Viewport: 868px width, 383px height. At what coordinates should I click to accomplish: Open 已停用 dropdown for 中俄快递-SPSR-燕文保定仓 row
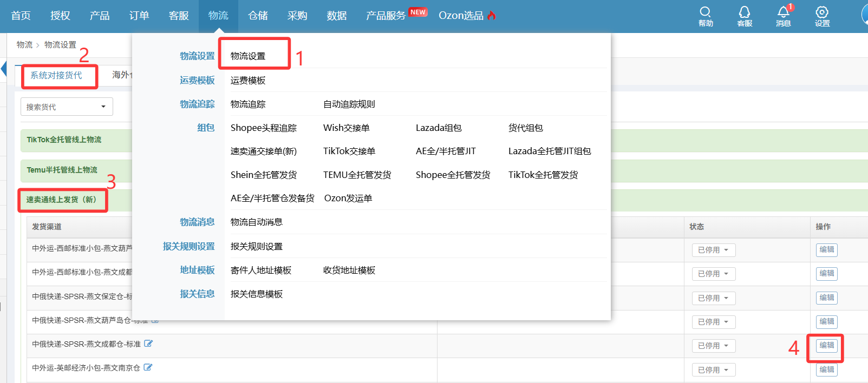pos(713,298)
